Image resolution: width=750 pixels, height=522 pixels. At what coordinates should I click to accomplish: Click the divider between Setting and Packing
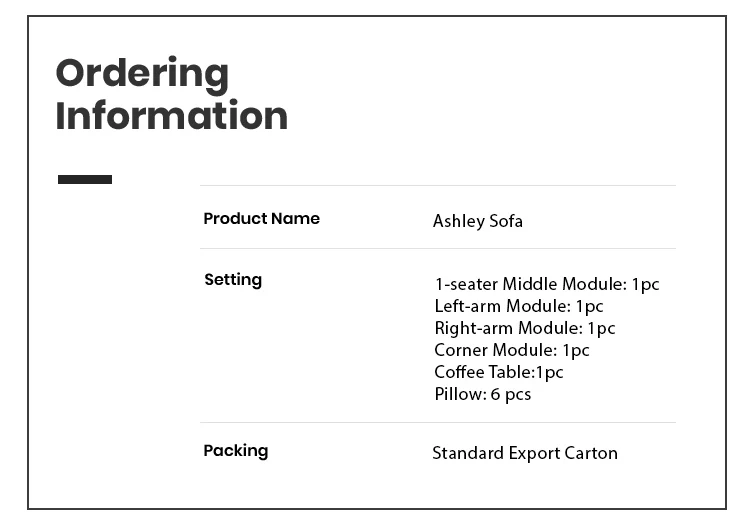click(x=438, y=423)
